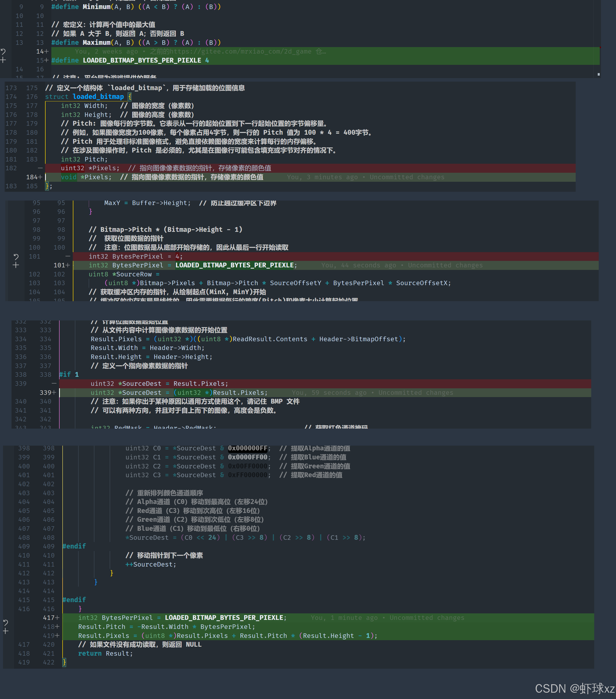Viewport: 616px width, 699px height.
Task: Click the uint8 *SourceRow = line
Action: (124, 274)
